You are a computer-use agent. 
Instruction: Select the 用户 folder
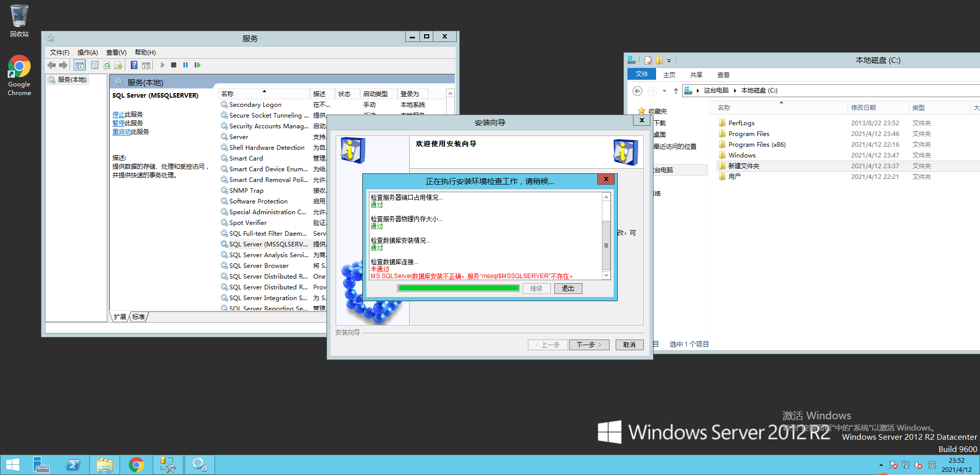(734, 177)
